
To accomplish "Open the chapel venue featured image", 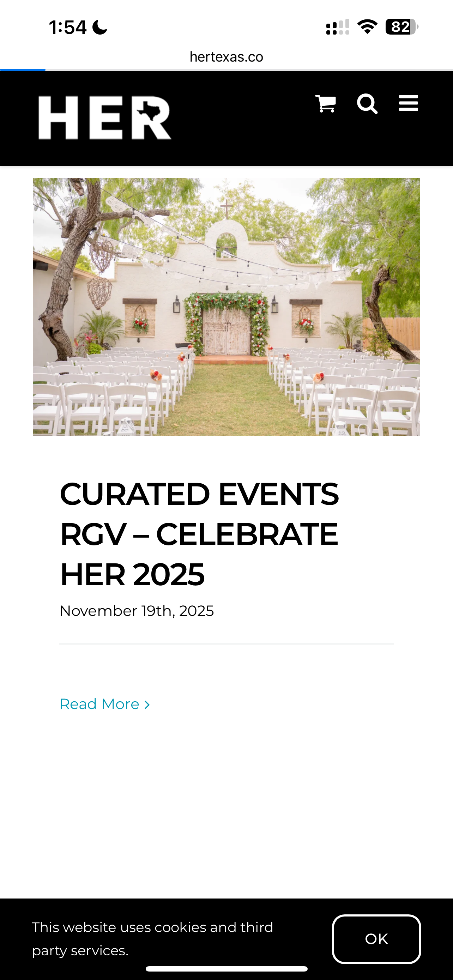I will pyautogui.click(x=226, y=307).
